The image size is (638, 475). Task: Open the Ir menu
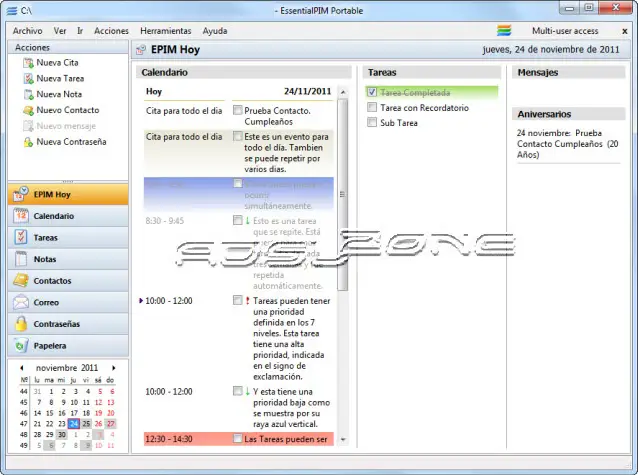click(x=80, y=31)
